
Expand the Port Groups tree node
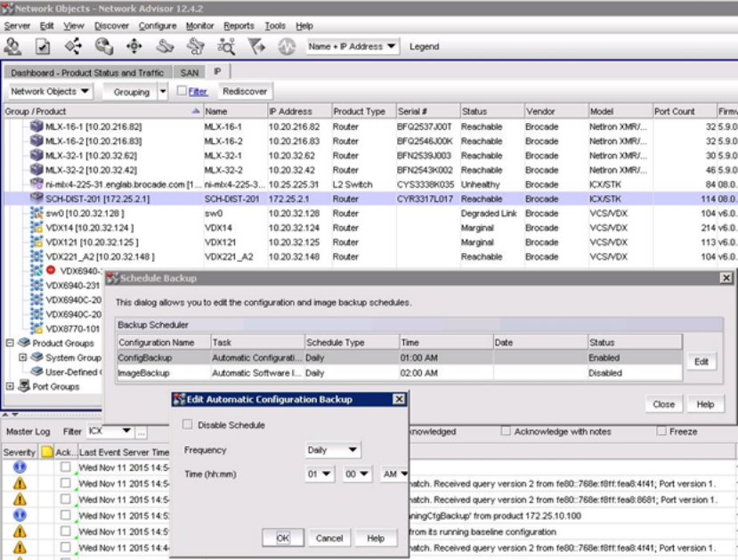[10, 386]
